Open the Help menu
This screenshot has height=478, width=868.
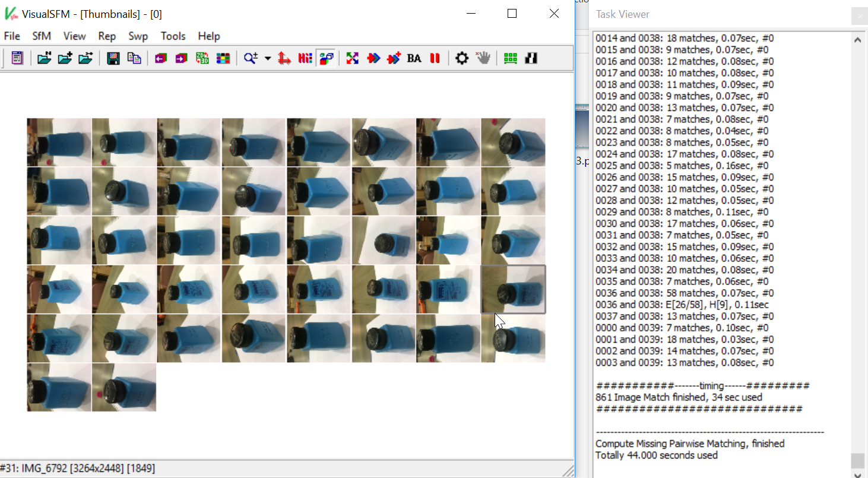[209, 36]
